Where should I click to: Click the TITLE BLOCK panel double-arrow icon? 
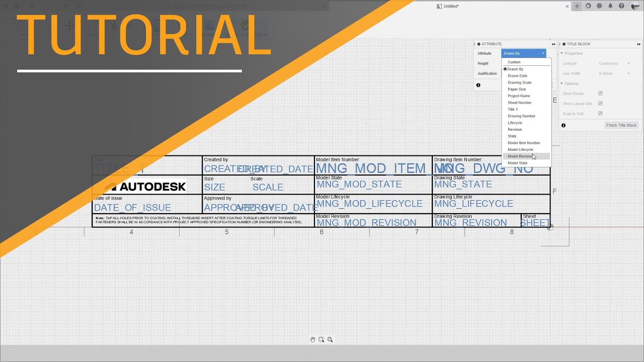pyautogui.click(x=638, y=44)
